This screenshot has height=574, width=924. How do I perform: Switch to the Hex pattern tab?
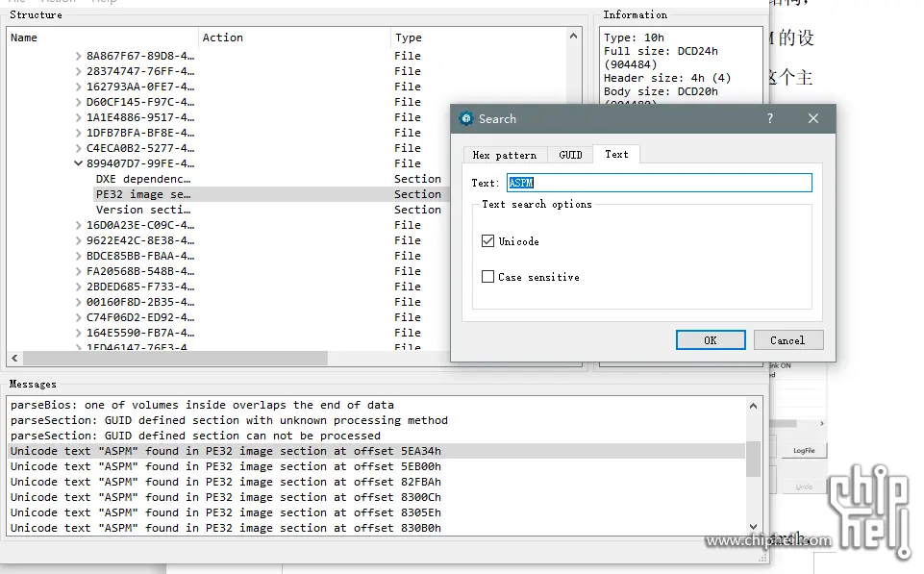505,155
